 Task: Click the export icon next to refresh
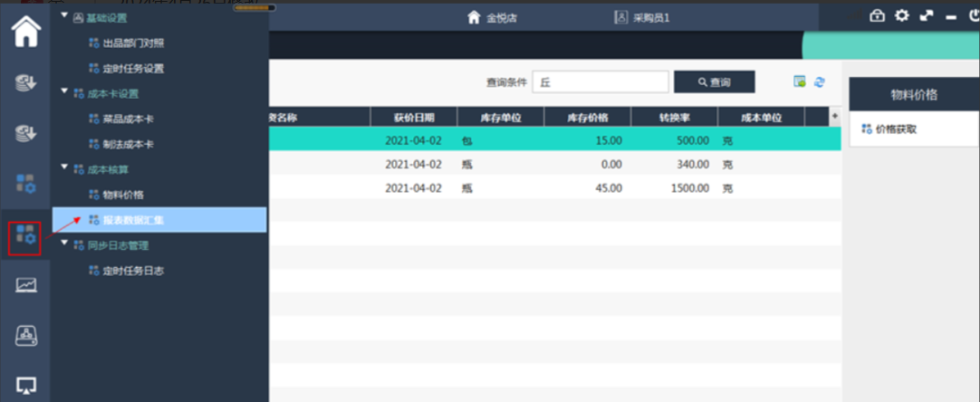800,81
